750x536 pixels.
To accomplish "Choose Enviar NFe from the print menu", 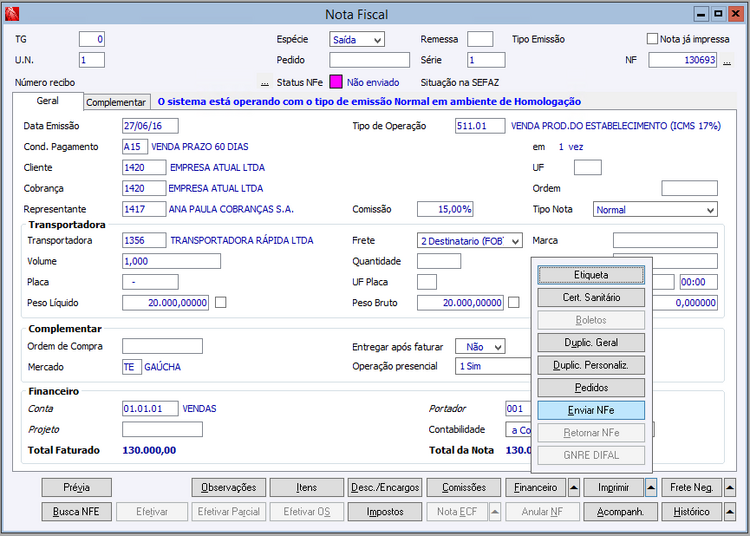I will (x=591, y=410).
